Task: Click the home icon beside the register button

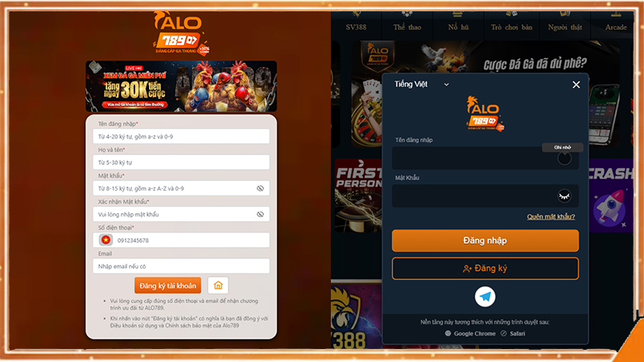Action: (218, 286)
